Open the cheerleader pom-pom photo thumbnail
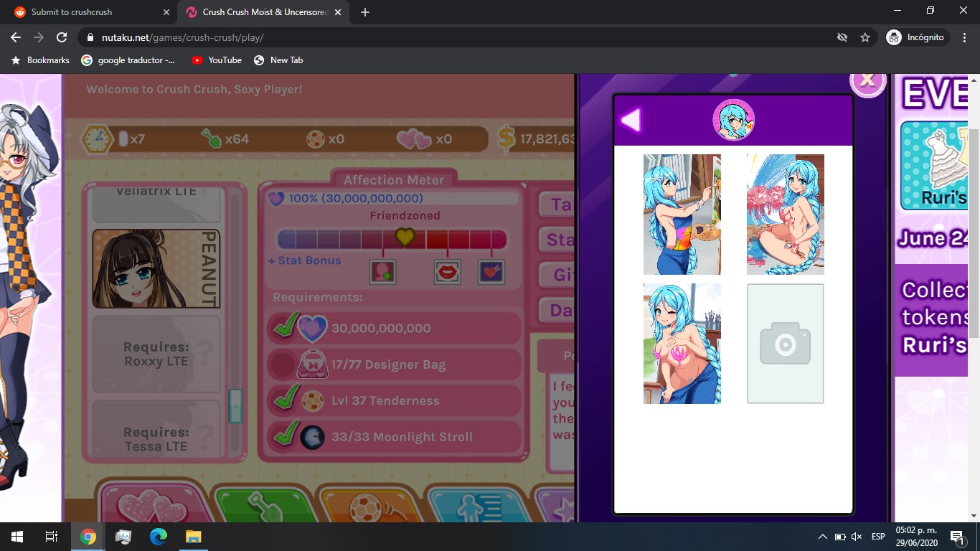The width and height of the screenshot is (980, 551). (786, 215)
